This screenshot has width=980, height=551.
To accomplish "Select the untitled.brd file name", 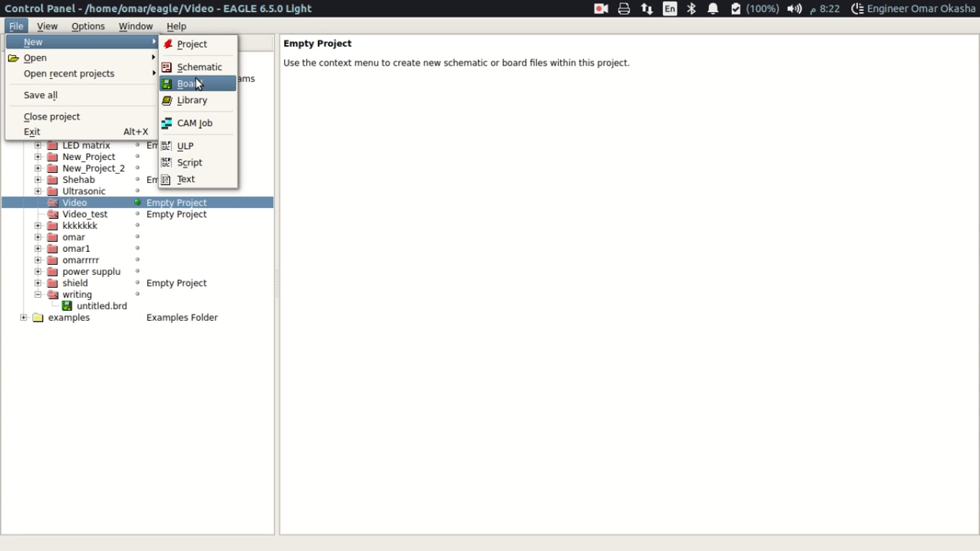I will tap(102, 306).
